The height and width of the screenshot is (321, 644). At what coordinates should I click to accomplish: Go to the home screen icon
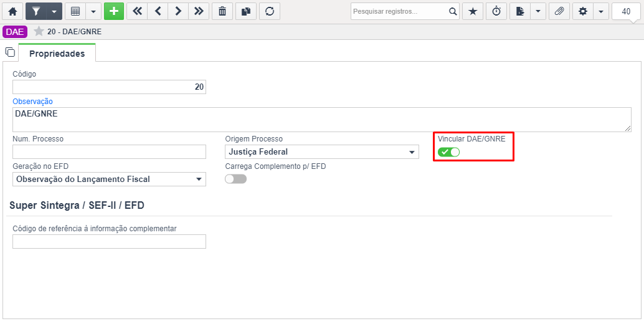pyautogui.click(x=12, y=11)
